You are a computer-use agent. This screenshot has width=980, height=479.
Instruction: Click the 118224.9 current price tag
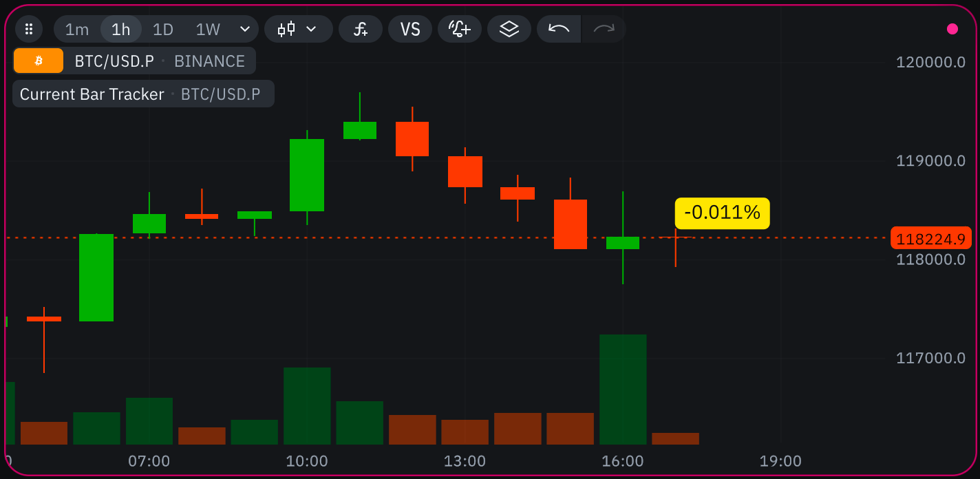(x=930, y=239)
